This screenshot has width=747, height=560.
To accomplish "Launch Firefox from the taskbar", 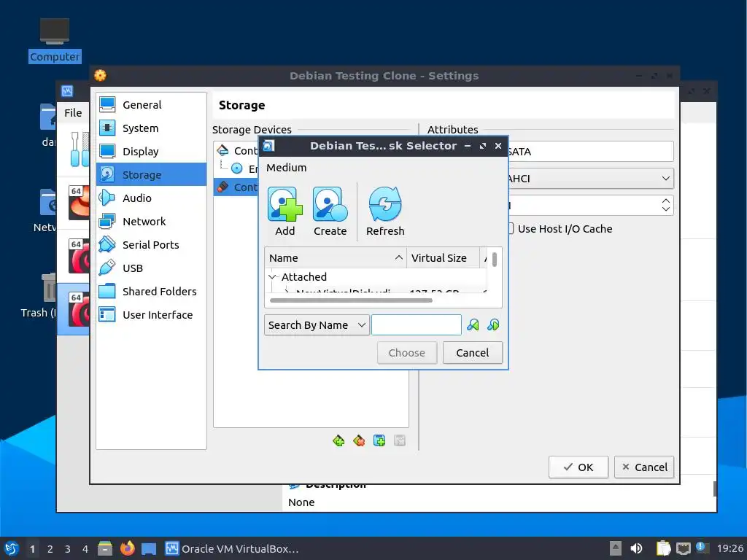I will tap(127, 548).
